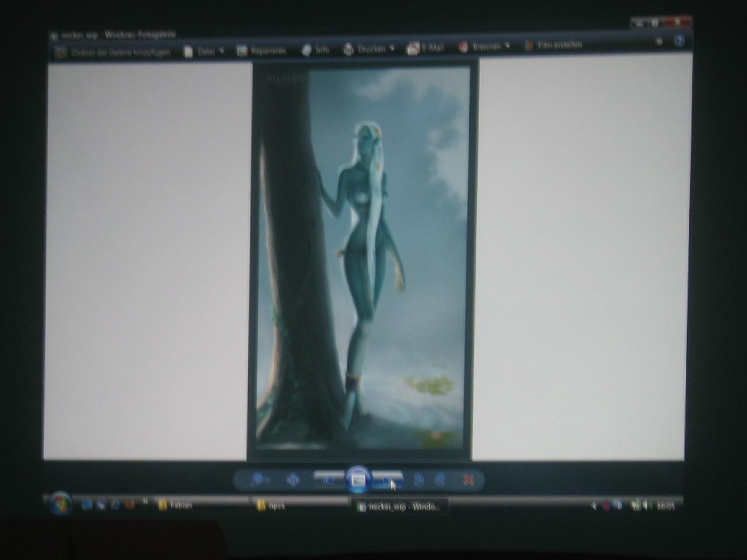Show hidden system tray icons
The width and height of the screenshot is (747, 560).
tap(594, 506)
